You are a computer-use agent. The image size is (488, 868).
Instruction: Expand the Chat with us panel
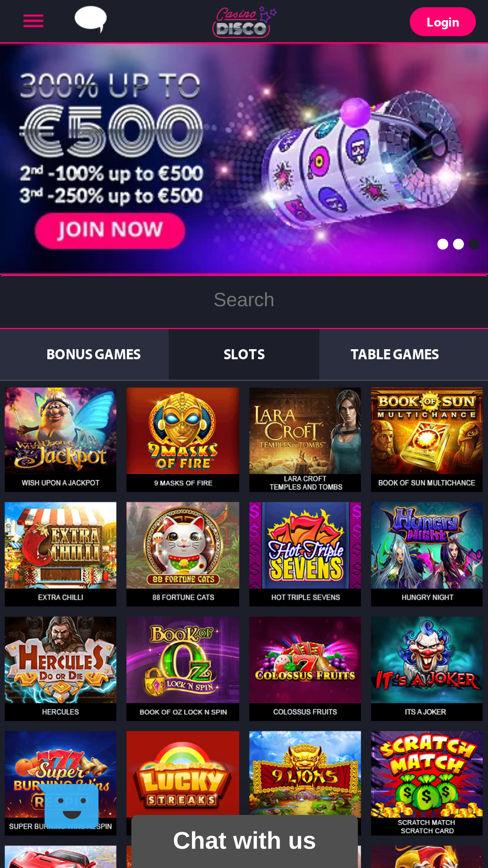pyautogui.click(x=245, y=841)
